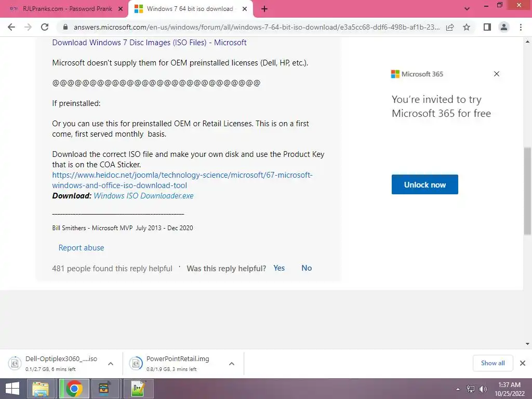Click 'You're invited to try Microsoft 365' text
Viewport: 532px width, 399px height.
point(441,106)
